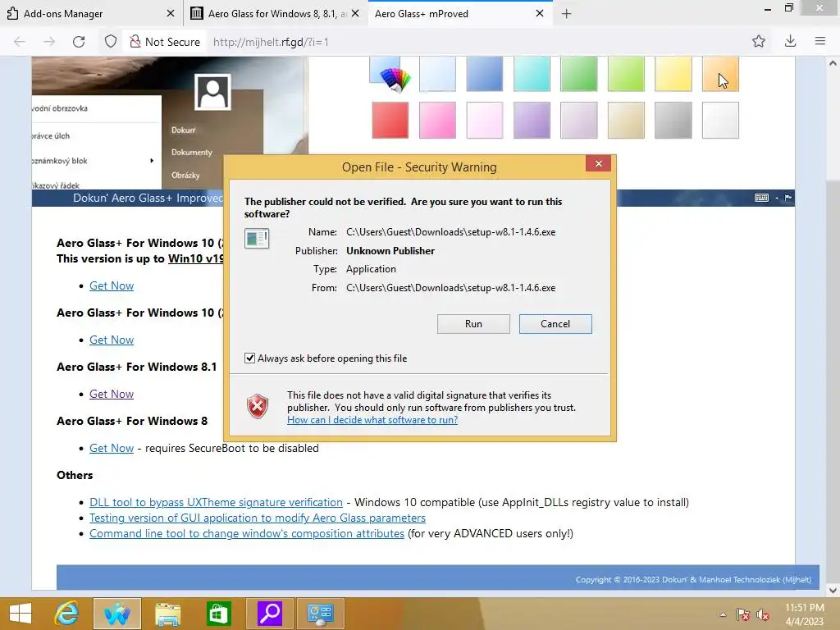Viewport: 840px width, 630px height.
Task: Open 'How can I decide what software to run?' link
Action: click(372, 419)
